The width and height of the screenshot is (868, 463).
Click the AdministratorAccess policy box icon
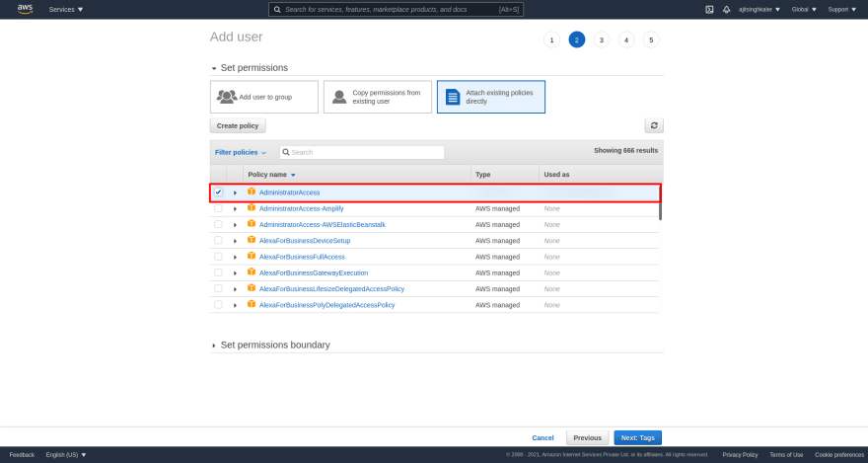click(x=252, y=192)
